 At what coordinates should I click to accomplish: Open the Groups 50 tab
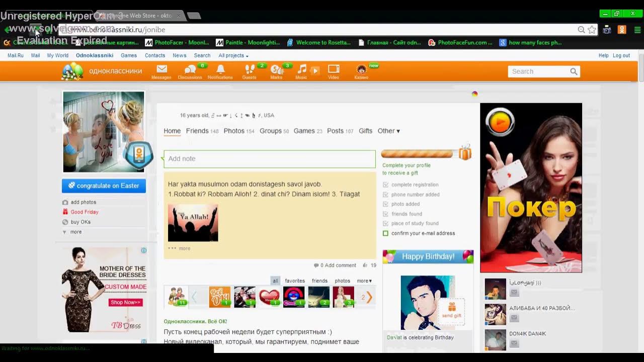tap(274, 131)
